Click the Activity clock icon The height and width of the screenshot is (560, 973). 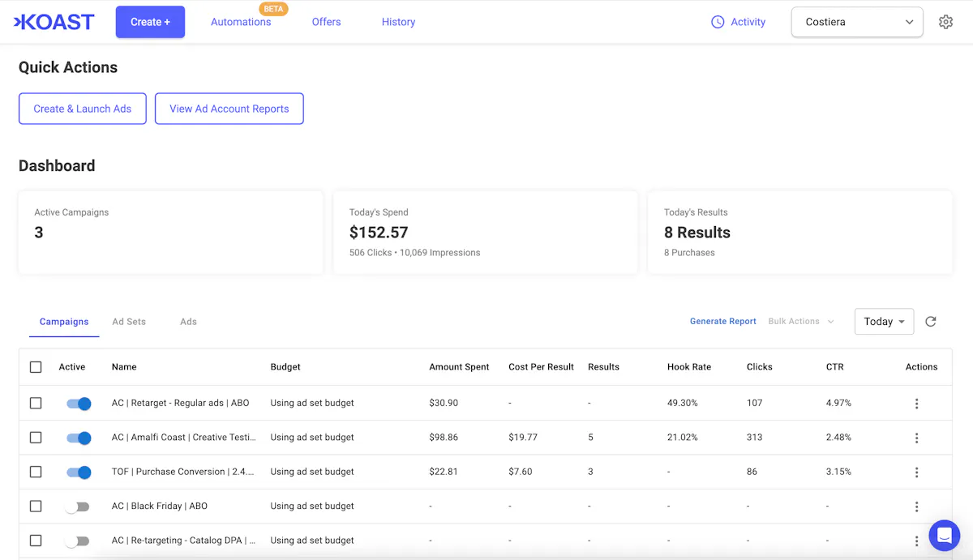click(718, 22)
